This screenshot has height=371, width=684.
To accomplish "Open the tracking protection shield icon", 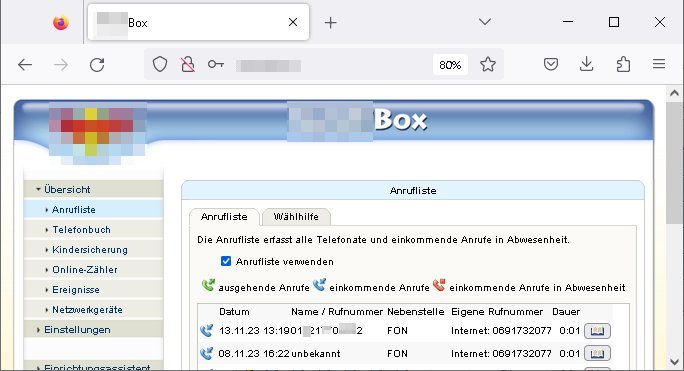I will pos(160,65).
